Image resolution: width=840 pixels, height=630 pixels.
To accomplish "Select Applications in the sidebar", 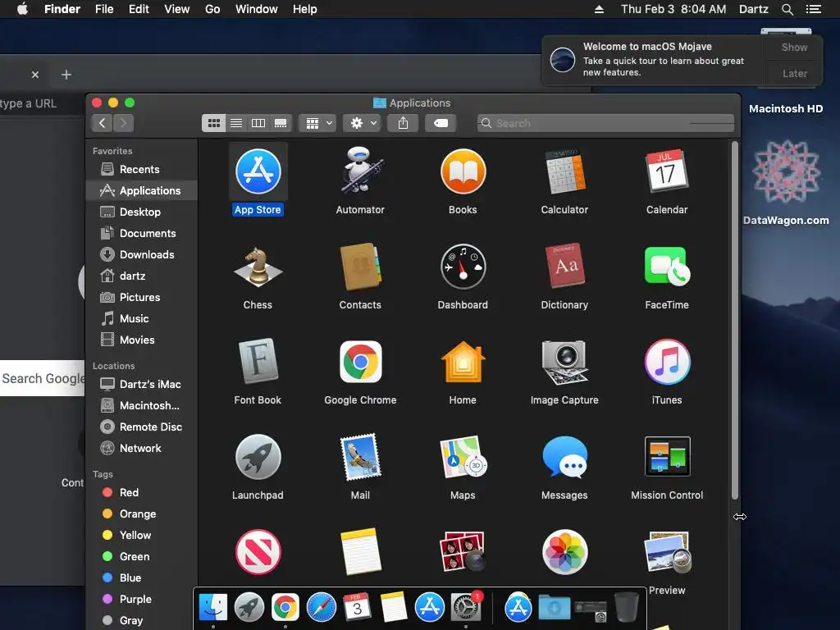I will [x=141, y=190].
